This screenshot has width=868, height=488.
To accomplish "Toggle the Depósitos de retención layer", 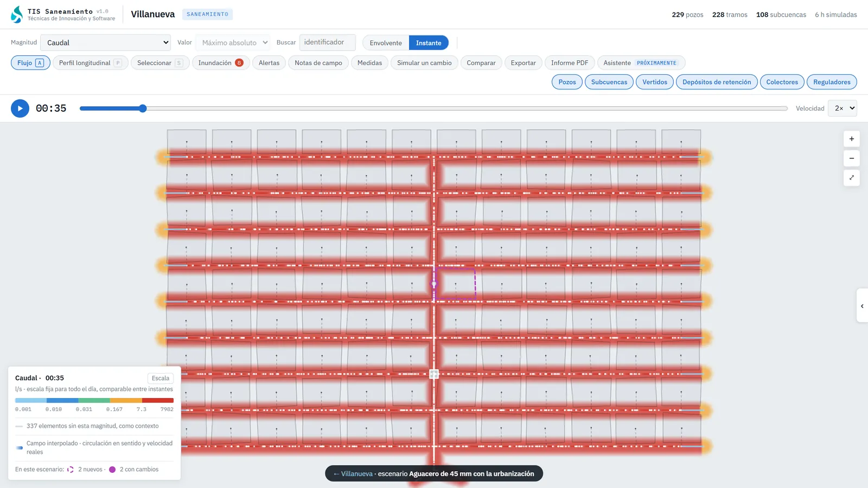I will point(717,82).
